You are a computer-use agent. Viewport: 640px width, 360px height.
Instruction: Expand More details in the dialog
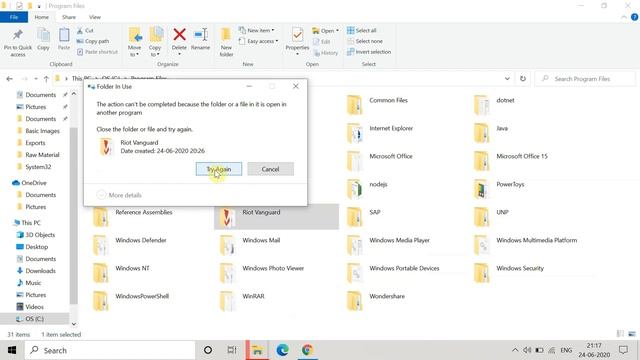pos(119,195)
